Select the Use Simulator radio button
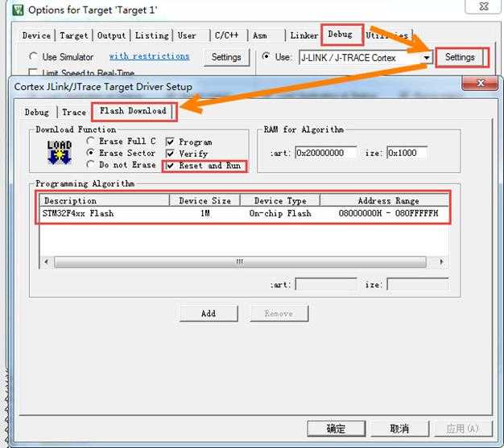504x448 pixels. 33,56
